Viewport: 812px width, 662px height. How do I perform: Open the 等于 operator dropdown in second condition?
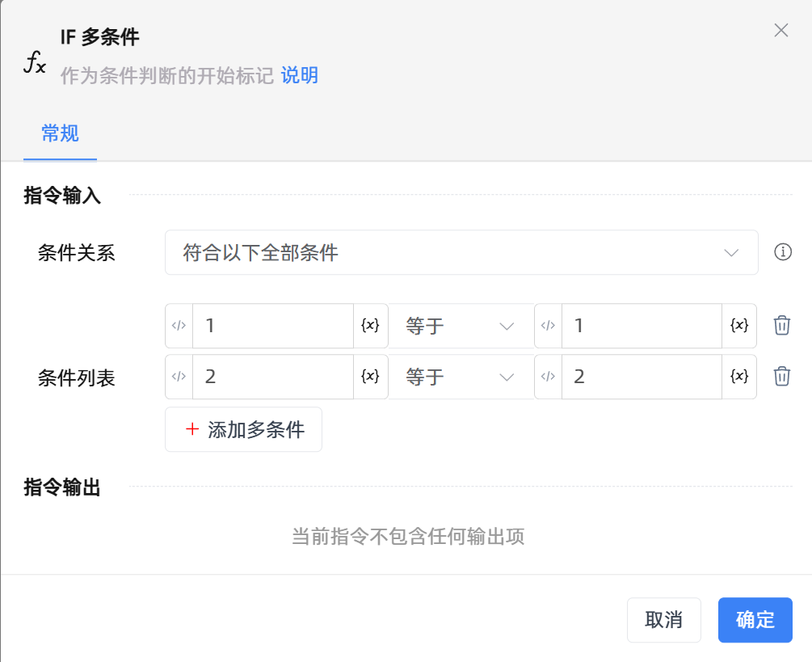[x=461, y=377]
